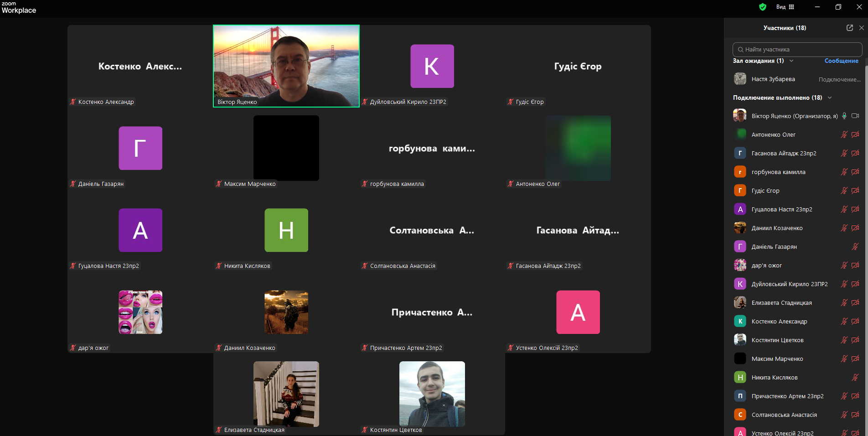Click muted mic icon next to Никита Кисляков
The height and width of the screenshot is (436, 868).
(x=855, y=377)
